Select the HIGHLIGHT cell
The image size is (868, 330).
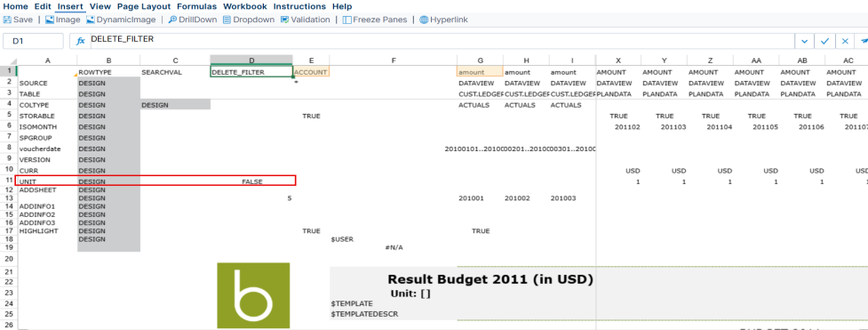48,230
